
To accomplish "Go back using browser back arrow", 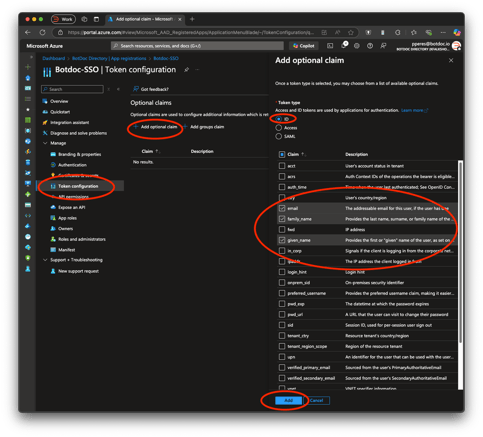I will pos(28,32).
